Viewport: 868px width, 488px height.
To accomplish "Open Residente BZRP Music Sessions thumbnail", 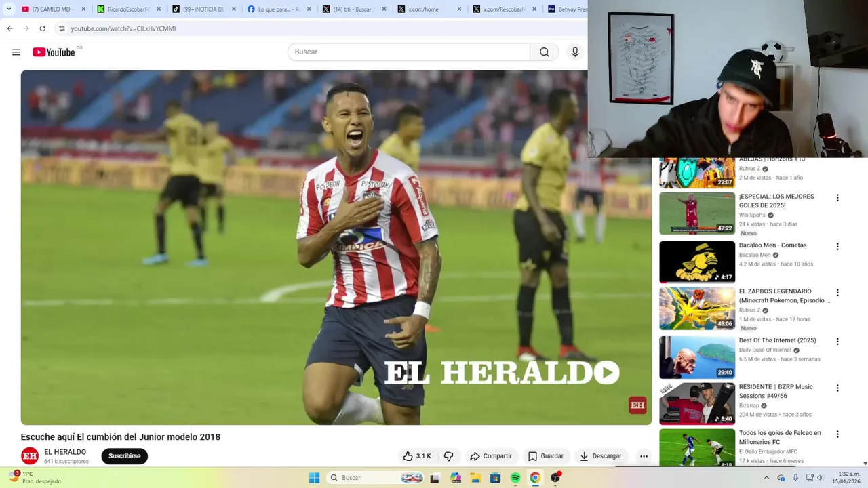I will pos(697,404).
